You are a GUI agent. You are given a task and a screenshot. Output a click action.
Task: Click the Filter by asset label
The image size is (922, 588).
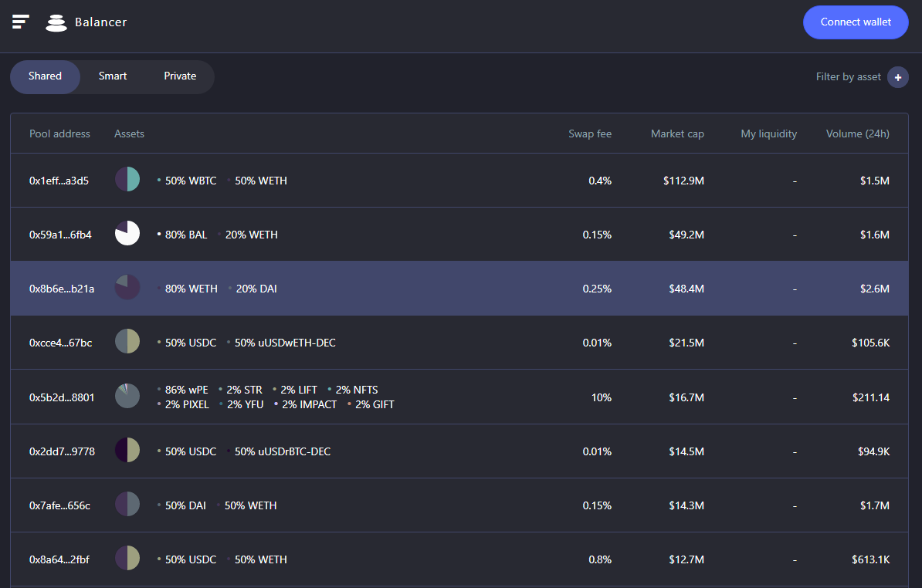click(849, 77)
